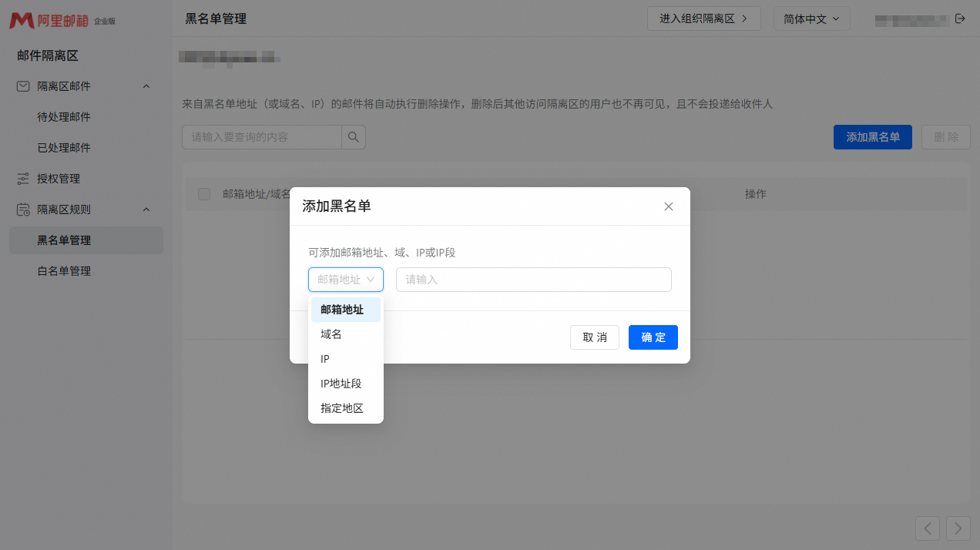Select IP地址段 option in dropdown list

tap(346, 384)
